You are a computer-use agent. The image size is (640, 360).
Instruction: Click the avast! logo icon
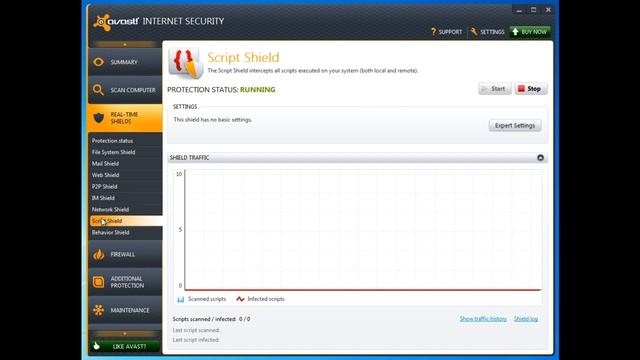pyautogui.click(x=102, y=22)
